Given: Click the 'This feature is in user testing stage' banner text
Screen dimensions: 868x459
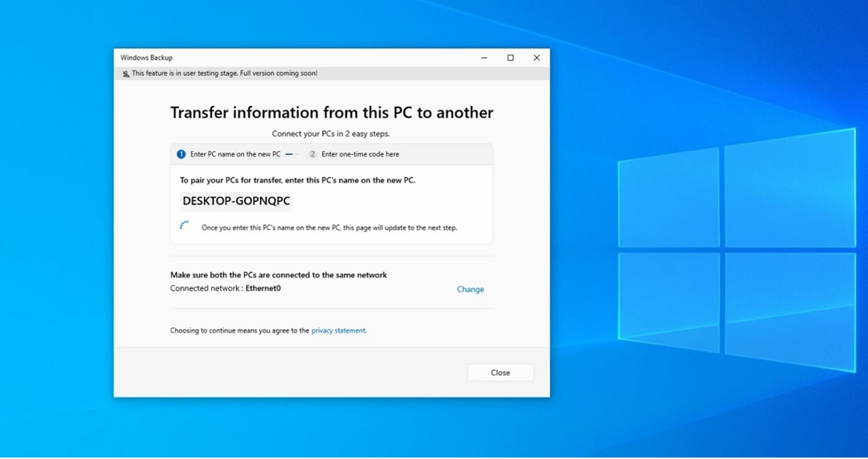Looking at the screenshot, I should (x=225, y=73).
